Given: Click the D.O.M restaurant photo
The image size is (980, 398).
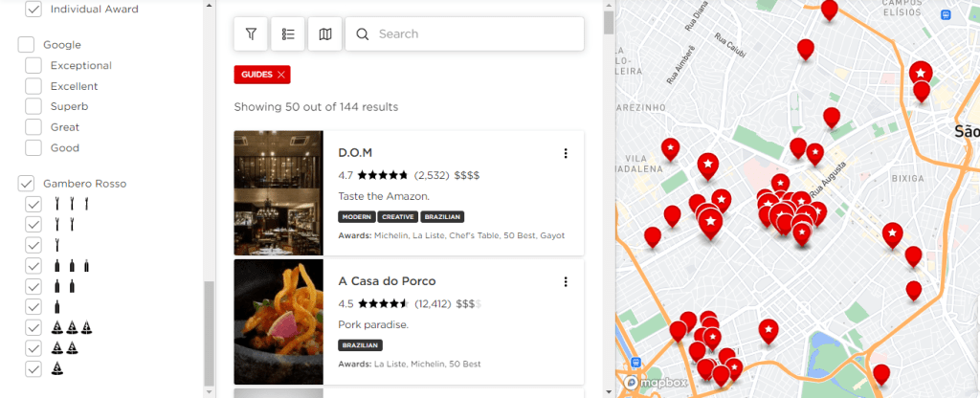Looking at the screenshot, I should 278,193.
